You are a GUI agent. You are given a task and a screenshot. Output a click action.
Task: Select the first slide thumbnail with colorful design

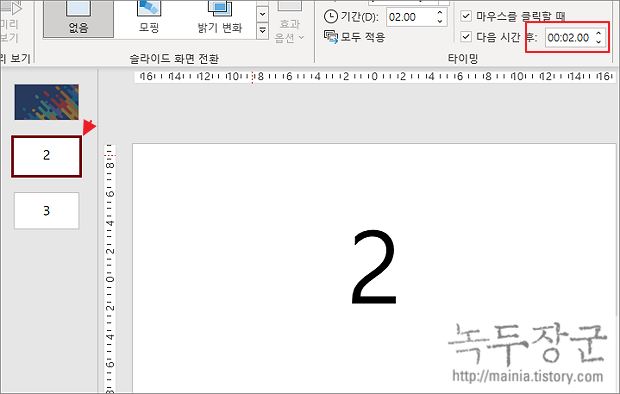click(x=47, y=102)
